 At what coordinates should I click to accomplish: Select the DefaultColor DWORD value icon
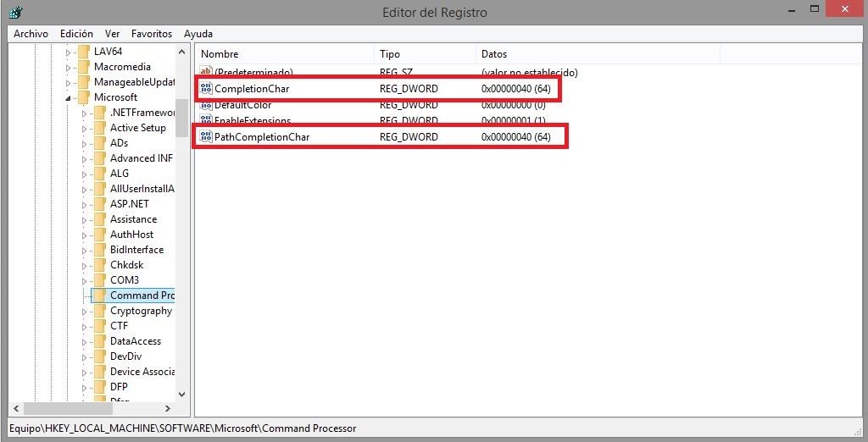click(207, 104)
